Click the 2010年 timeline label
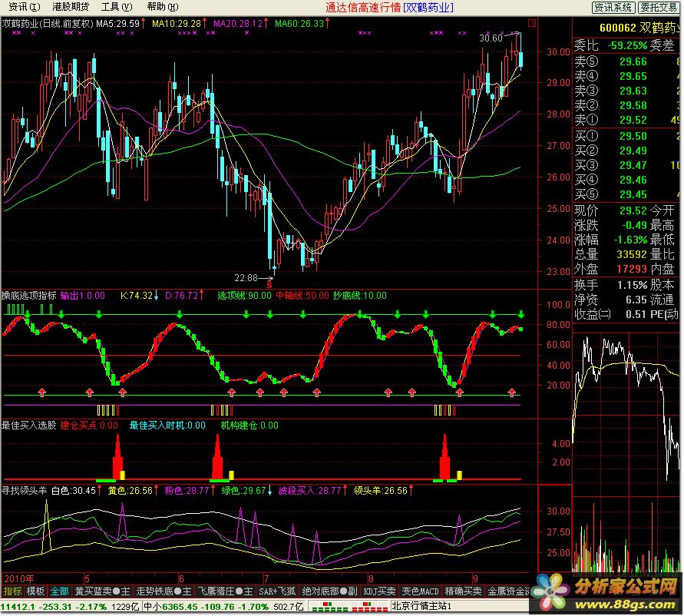The image size is (684, 616). (x=19, y=579)
